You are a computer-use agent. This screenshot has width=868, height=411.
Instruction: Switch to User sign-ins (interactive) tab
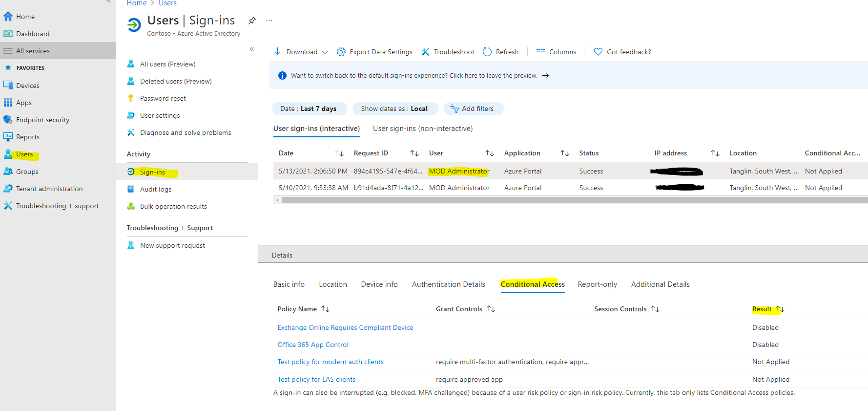click(x=316, y=129)
